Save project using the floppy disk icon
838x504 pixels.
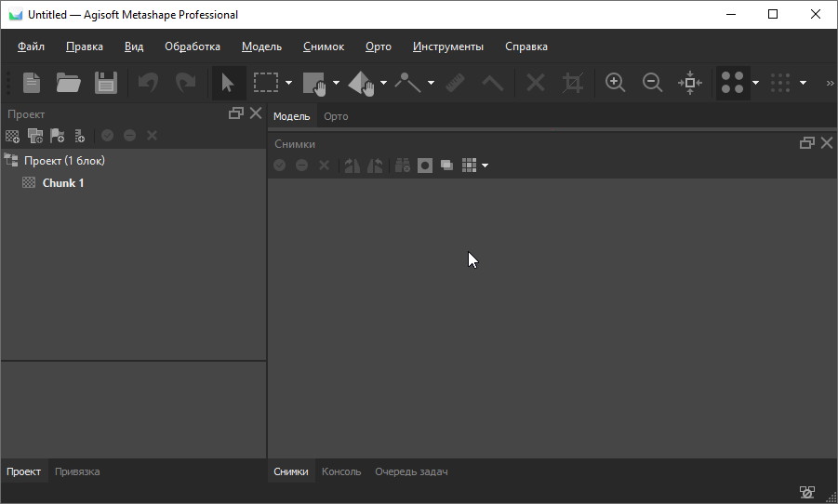[x=105, y=83]
